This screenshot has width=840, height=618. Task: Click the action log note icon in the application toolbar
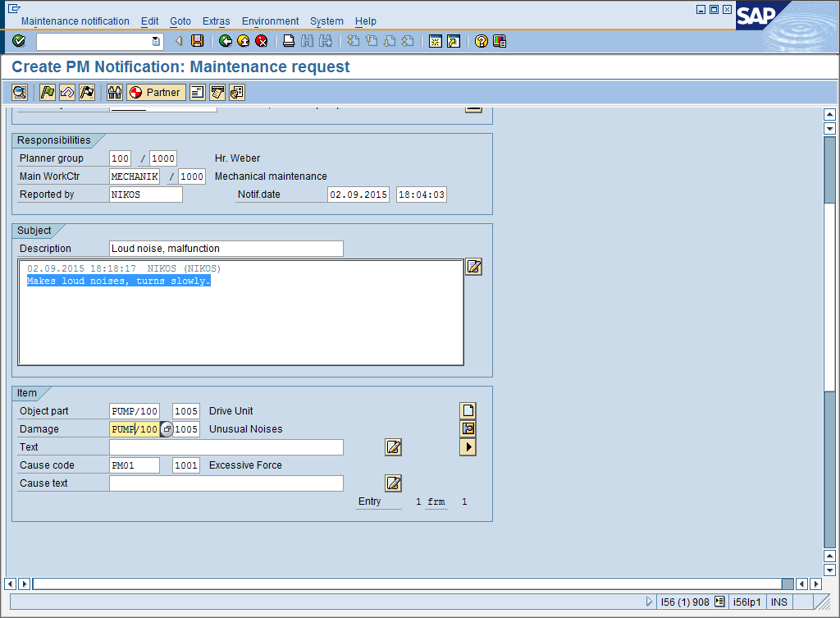click(x=217, y=92)
